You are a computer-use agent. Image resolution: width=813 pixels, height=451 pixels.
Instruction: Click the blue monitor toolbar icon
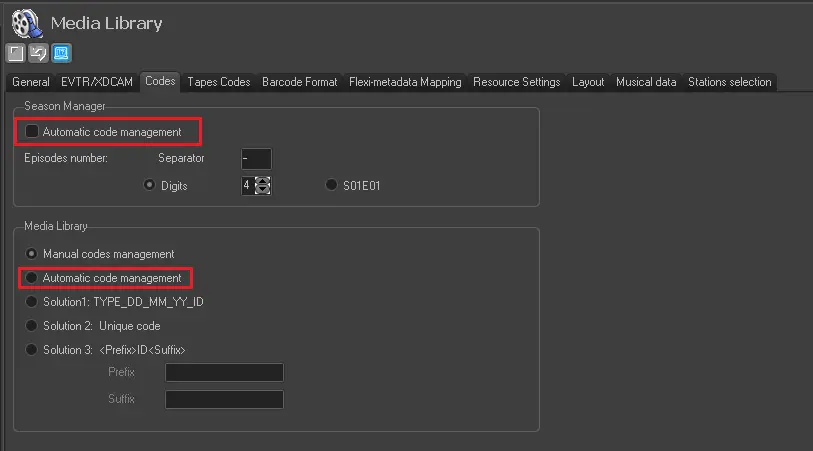[61, 53]
